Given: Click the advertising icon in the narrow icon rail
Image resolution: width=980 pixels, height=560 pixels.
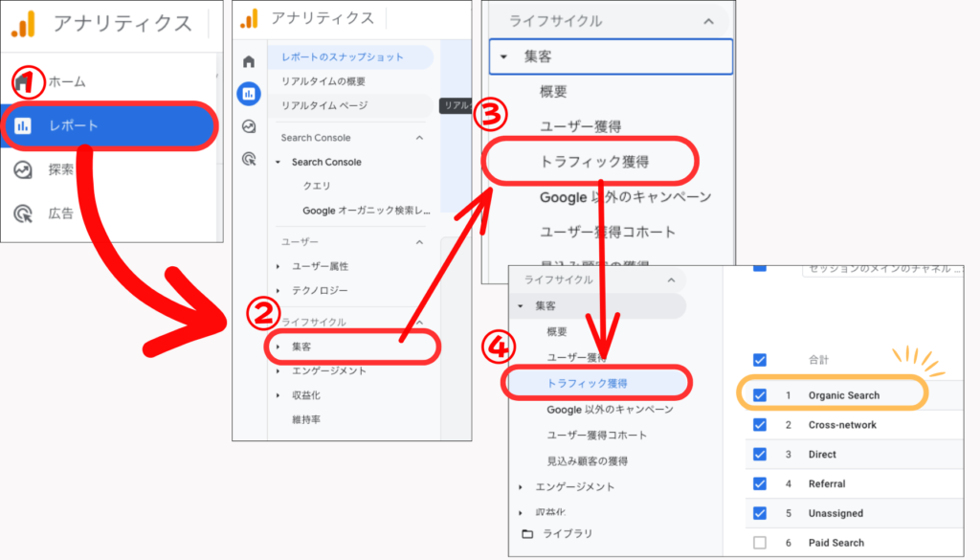Looking at the screenshot, I should (x=249, y=159).
